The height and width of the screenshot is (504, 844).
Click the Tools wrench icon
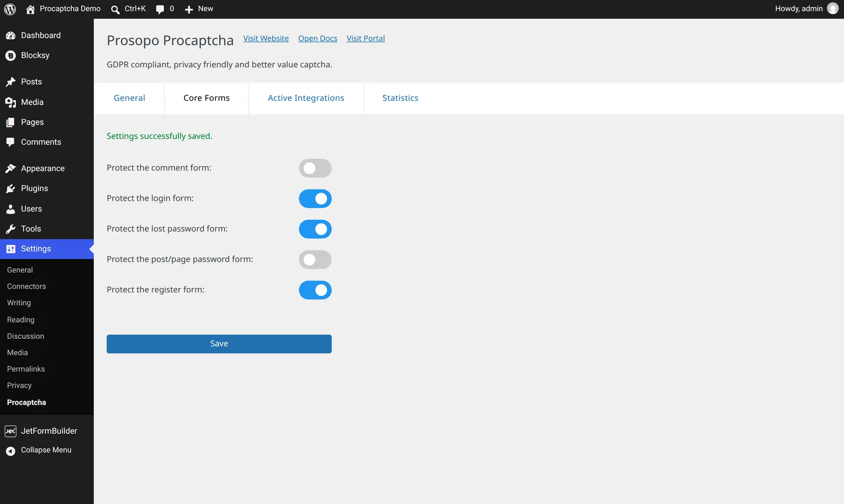coord(11,229)
